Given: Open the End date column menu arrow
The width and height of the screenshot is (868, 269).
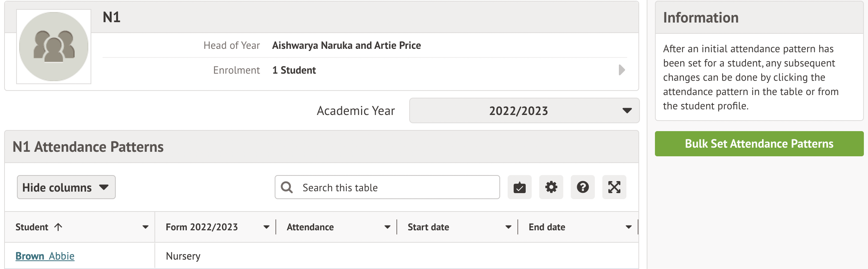Looking at the screenshot, I should point(629,227).
